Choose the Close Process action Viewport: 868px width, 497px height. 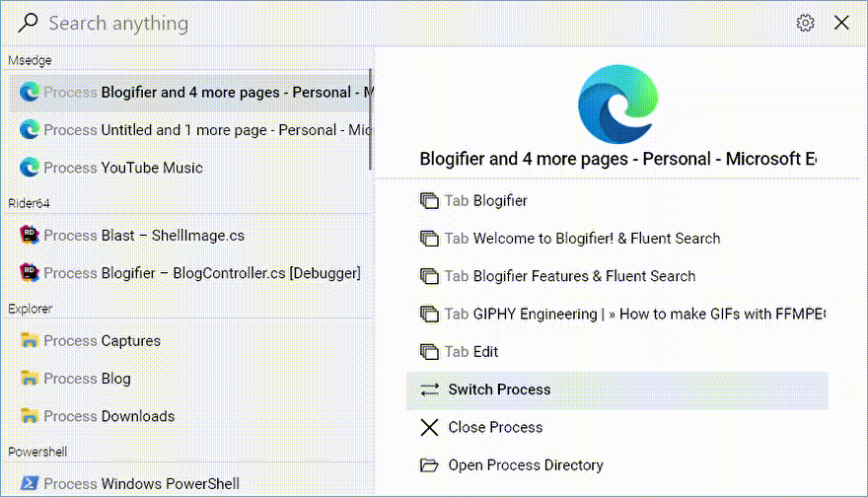617,427
